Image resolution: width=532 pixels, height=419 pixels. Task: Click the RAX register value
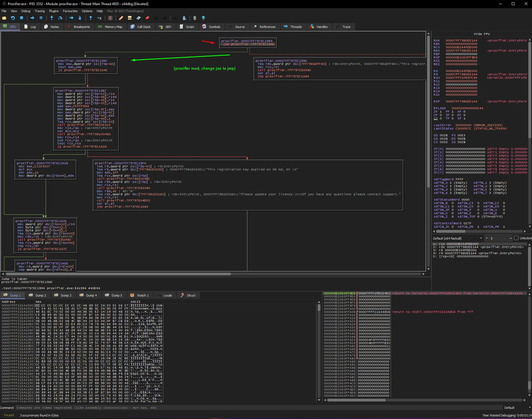pos(461,40)
